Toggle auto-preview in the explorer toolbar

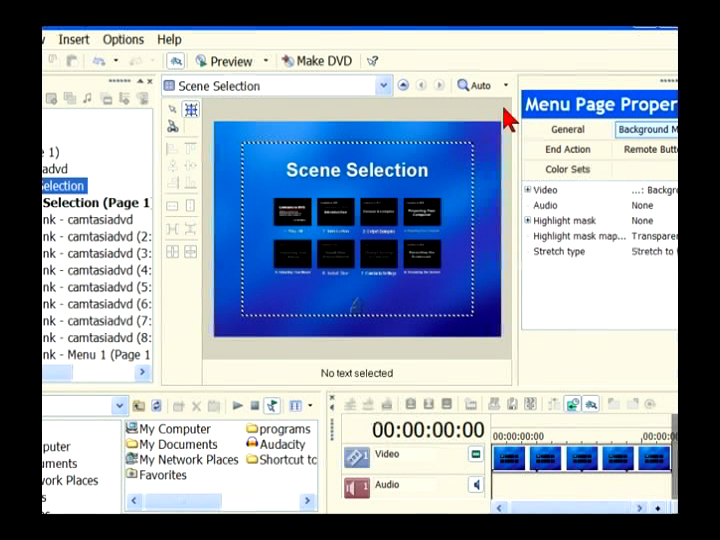tap(271, 406)
